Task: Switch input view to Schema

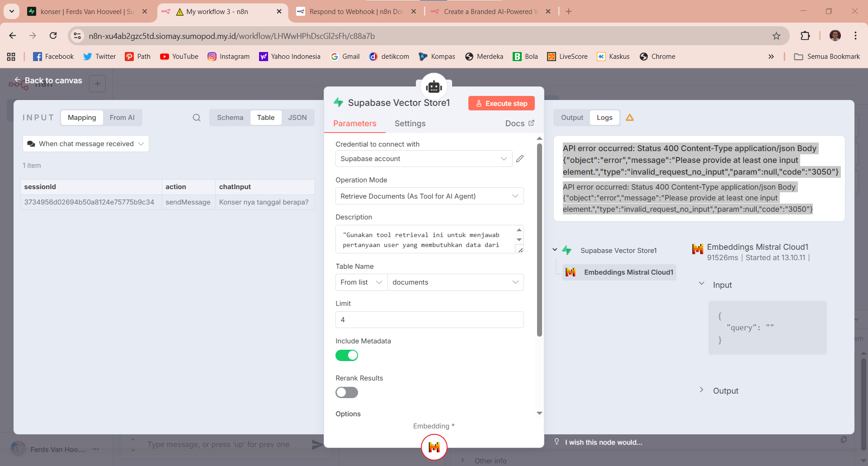Action: click(x=230, y=118)
